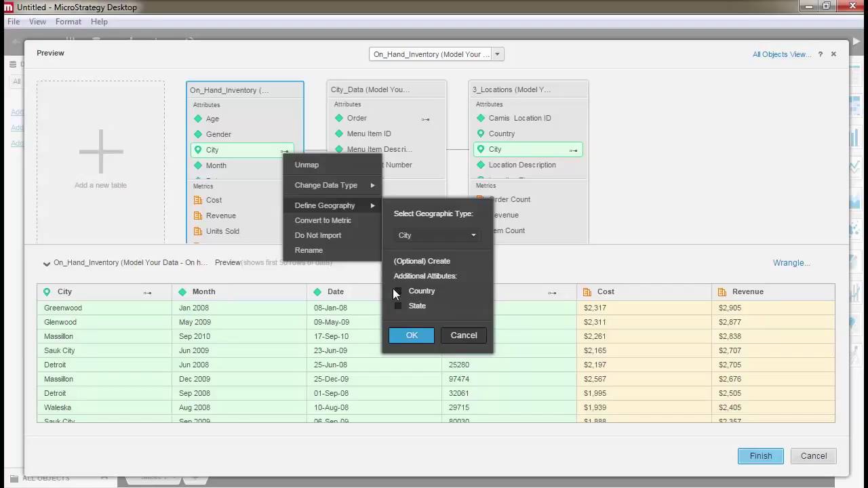Choose Convert to Metric menu entry
The image size is (868, 488).
tap(323, 220)
